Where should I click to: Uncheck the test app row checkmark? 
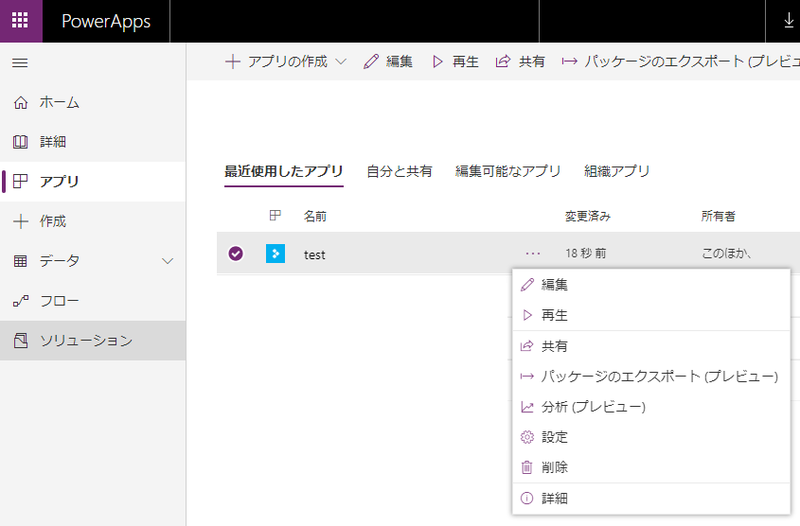[236, 254]
